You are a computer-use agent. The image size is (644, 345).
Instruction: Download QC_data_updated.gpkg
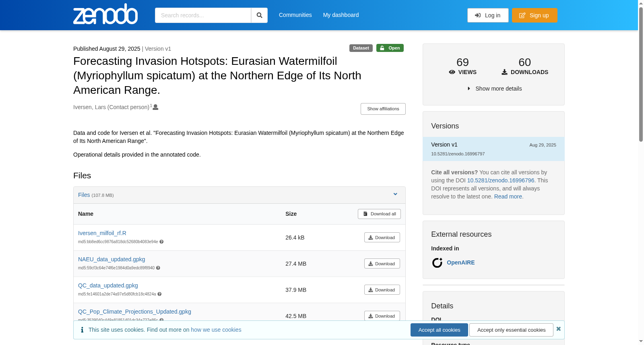pos(382,290)
